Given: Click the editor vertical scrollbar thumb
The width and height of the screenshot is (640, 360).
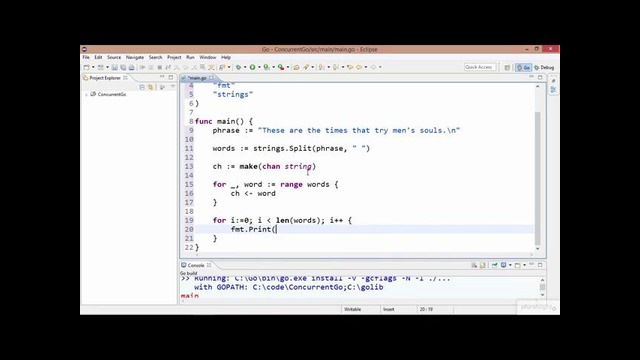Looking at the screenshot, I should pos(538,178).
